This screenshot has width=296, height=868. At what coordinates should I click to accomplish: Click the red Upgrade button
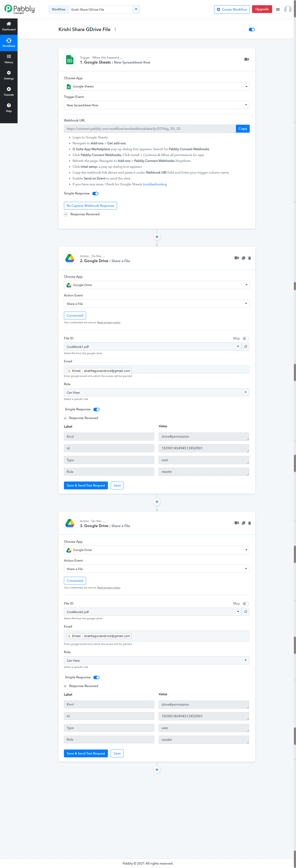click(262, 9)
